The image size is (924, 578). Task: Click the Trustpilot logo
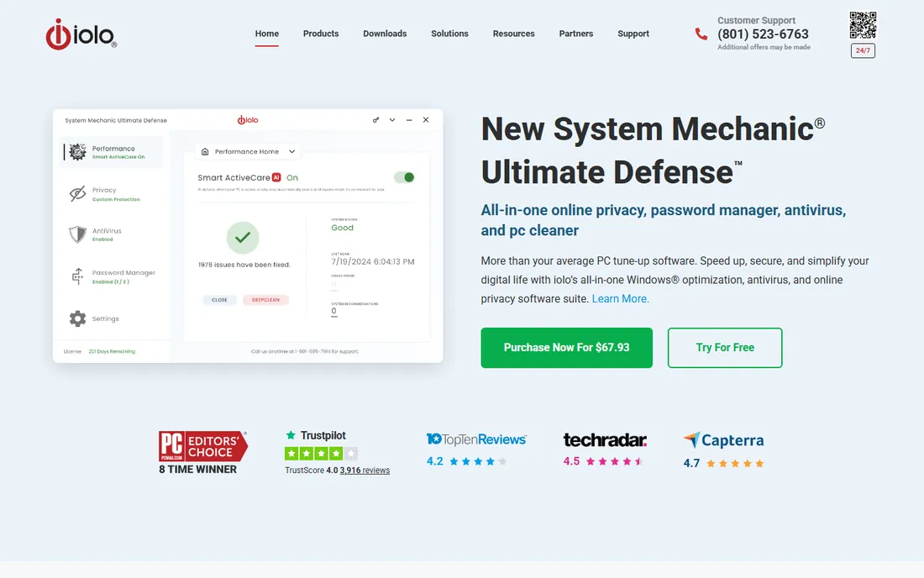pyautogui.click(x=316, y=435)
